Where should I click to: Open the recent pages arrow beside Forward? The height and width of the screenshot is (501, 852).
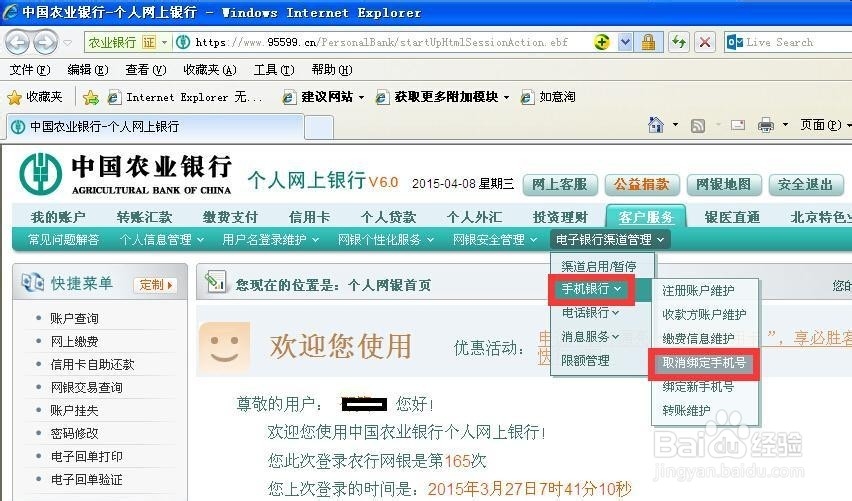click(67, 42)
